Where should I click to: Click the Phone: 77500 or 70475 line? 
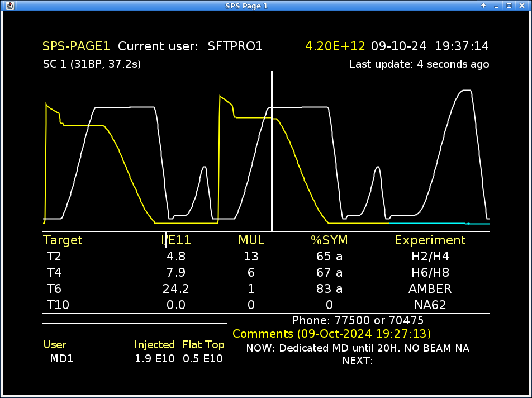coord(358,321)
